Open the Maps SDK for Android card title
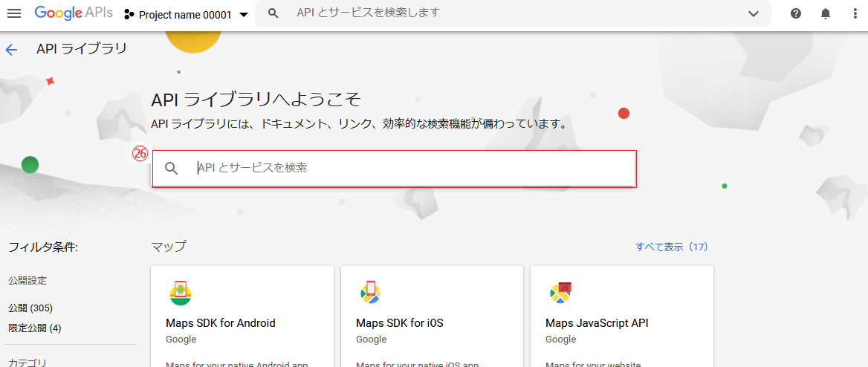This screenshot has width=868, height=367. coord(221,323)
